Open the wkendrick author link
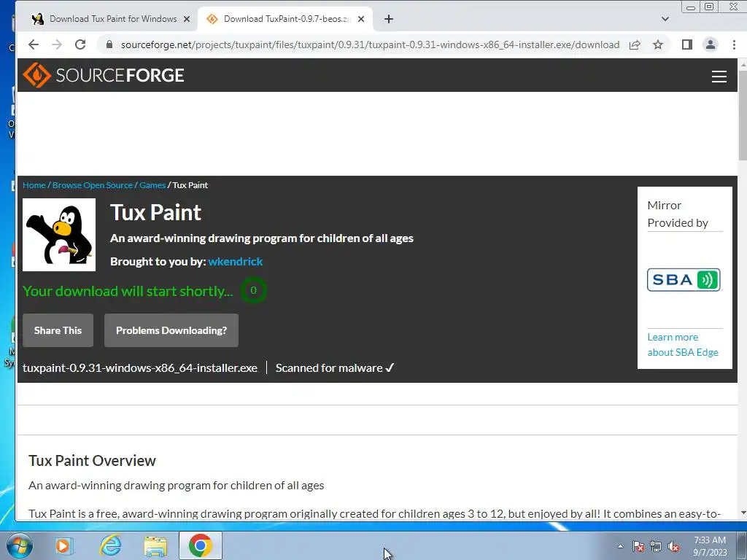This screenshot has height=560, width=747. pyautogui.click(x=236, y=262)
